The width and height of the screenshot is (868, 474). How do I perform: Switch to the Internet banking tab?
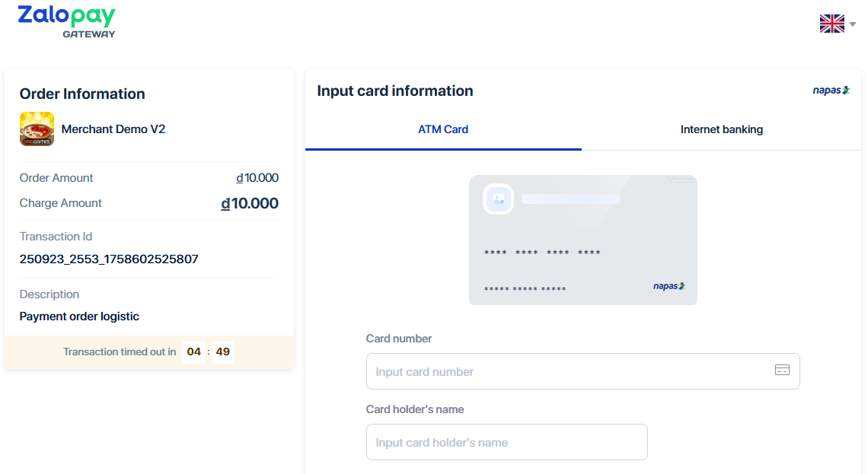click(x=721, y=129)
